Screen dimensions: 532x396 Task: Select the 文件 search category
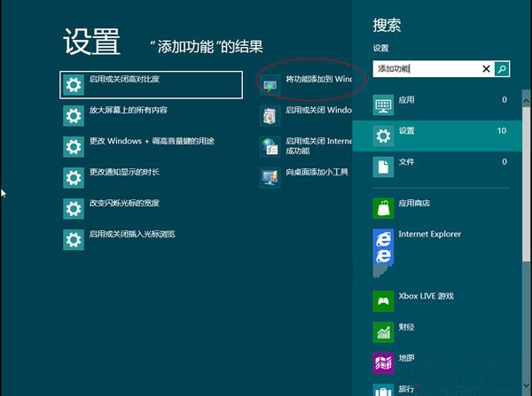[x=437, y=167]
